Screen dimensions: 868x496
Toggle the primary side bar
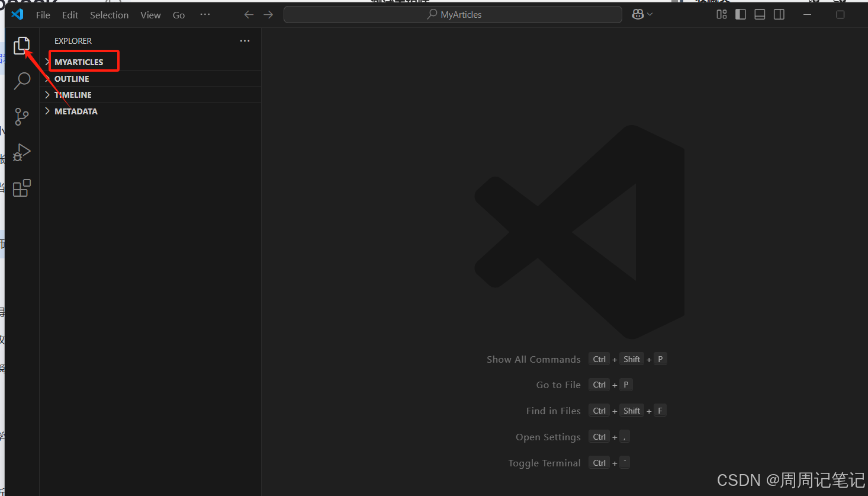pyautogui.click(x=741, y=14)
